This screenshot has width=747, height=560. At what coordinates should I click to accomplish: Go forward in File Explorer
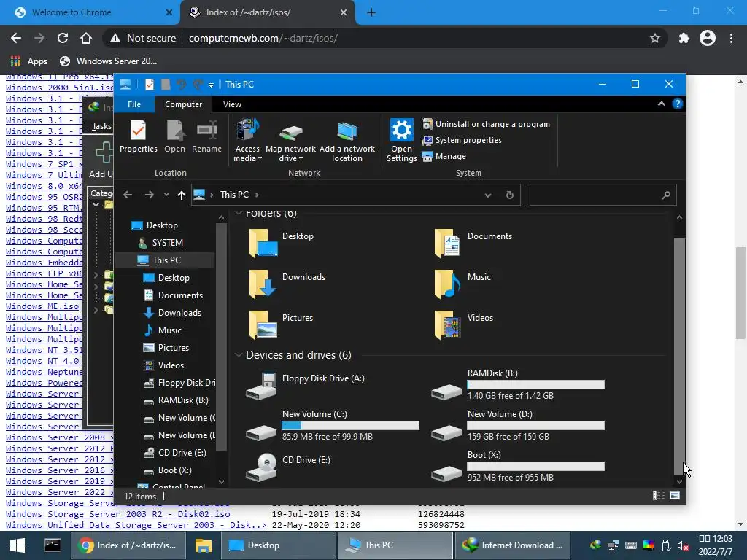coord(149,195)
